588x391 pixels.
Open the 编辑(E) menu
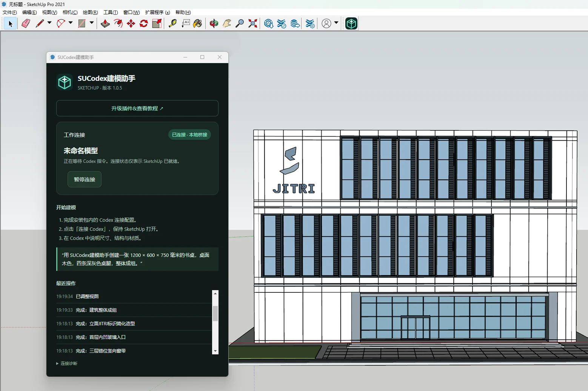click(x=29, y=12)
